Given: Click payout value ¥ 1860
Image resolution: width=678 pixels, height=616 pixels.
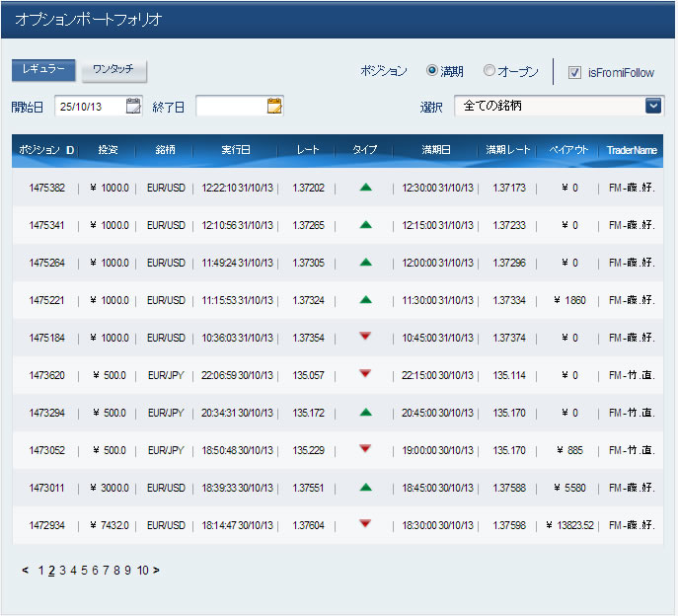Looking at the screenshot, I should click(569, 300).
